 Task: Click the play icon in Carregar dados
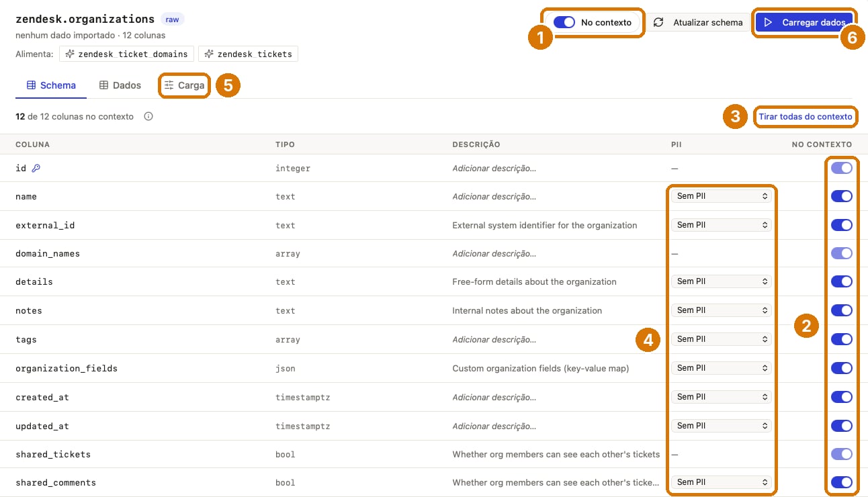769,22
